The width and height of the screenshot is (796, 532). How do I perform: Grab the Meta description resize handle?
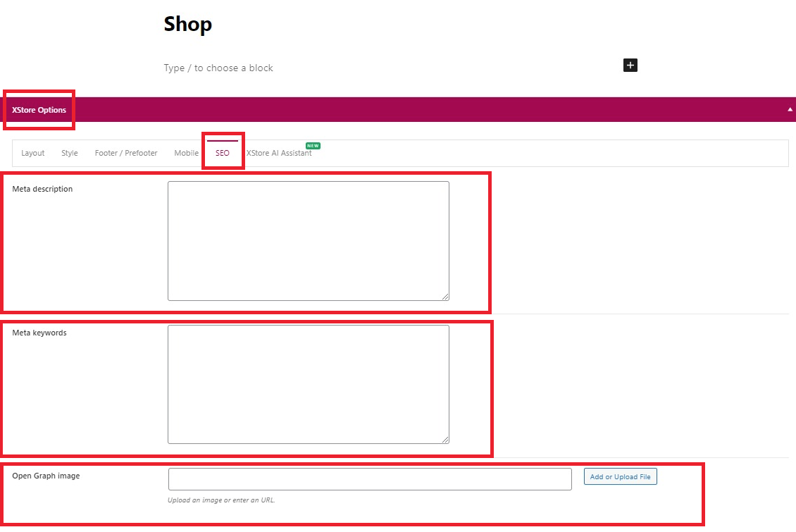point(445,297)
